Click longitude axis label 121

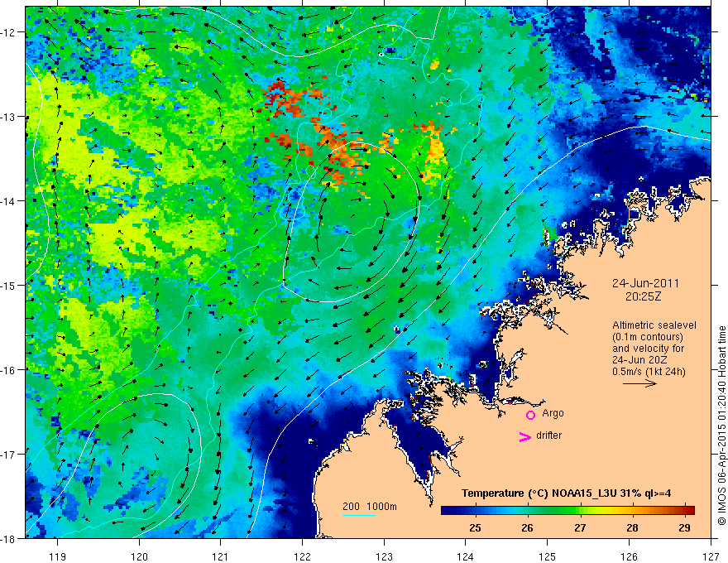click(x=221, y=556)
